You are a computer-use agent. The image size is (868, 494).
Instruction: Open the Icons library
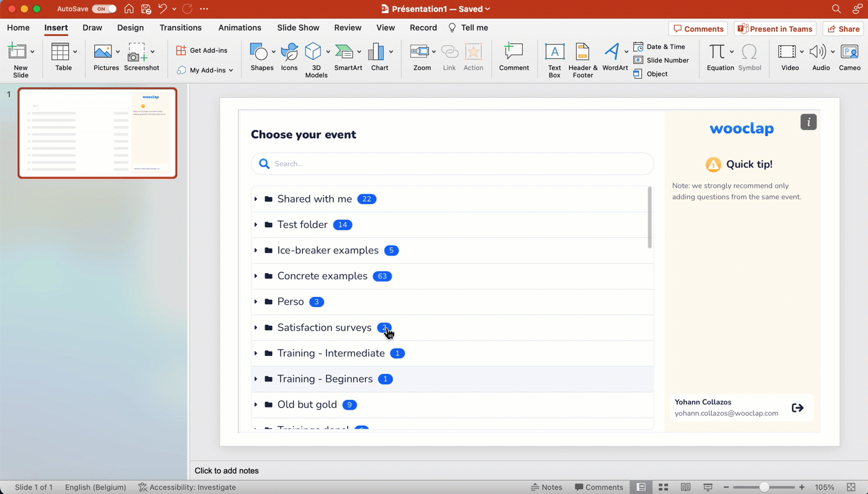(x=289, y=57)
